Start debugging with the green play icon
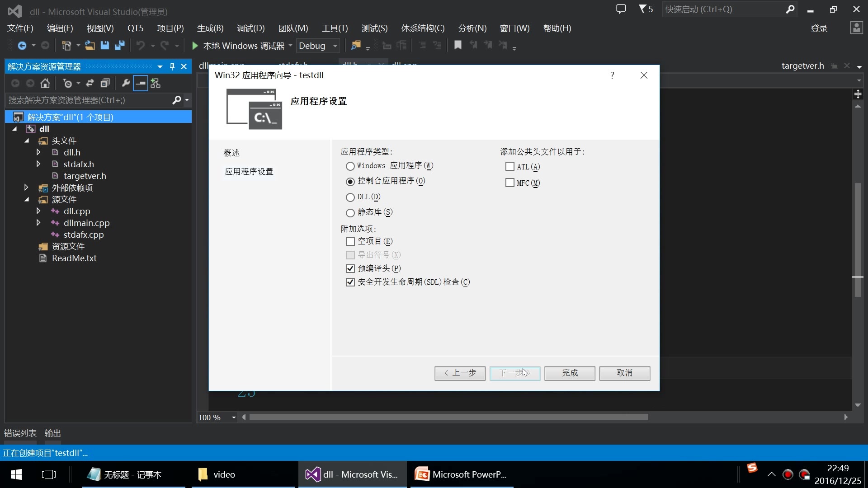 pyautogui.click(x=195, y=46)
